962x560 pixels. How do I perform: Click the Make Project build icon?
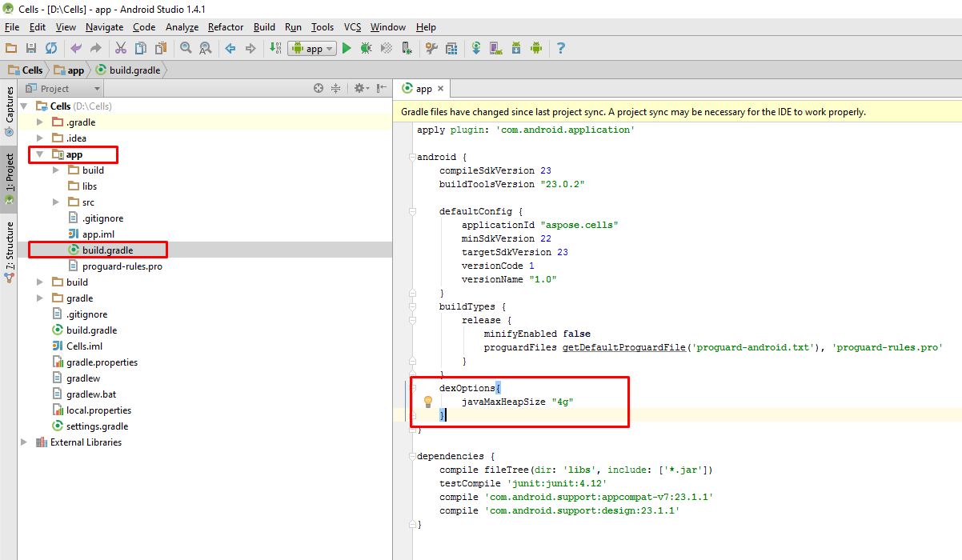(x=275, y=48)
